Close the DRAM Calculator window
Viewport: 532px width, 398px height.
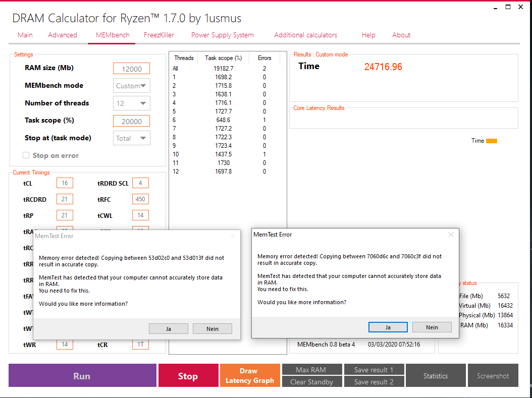(520, 7)
